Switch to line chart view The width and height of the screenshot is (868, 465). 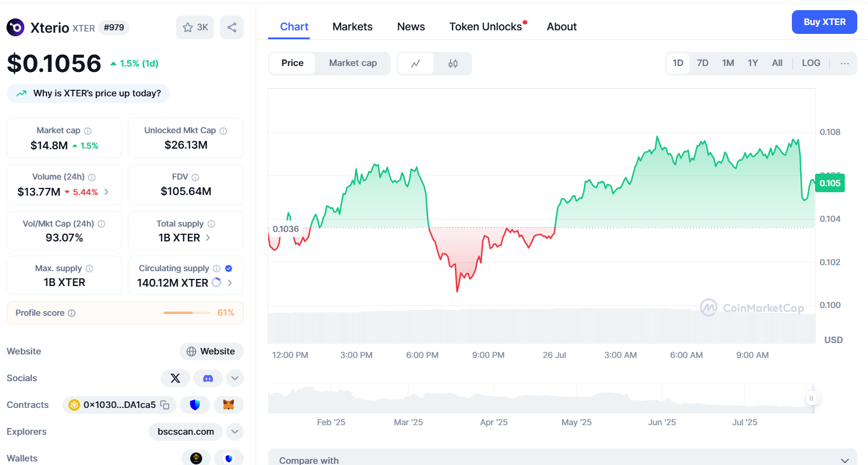416,64
